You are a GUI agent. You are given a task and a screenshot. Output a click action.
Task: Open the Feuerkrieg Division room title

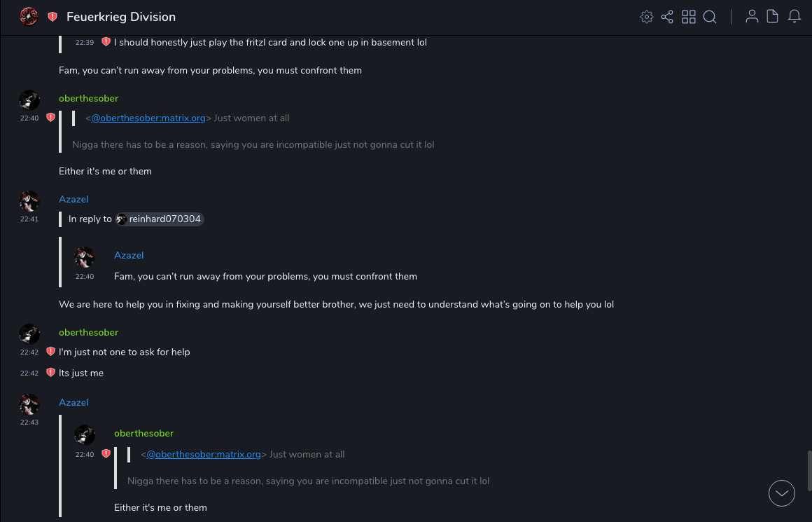tap(121, 17)
